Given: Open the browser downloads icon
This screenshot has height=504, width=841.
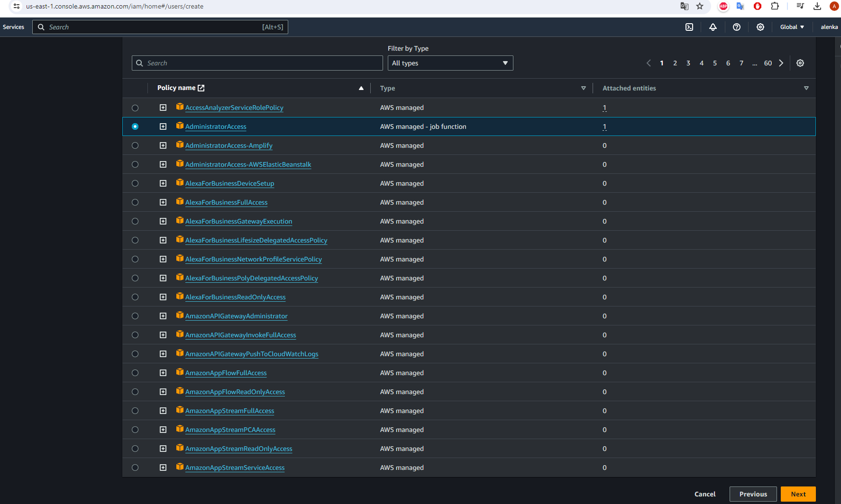Looking at the screenshot, I should 817,6.
